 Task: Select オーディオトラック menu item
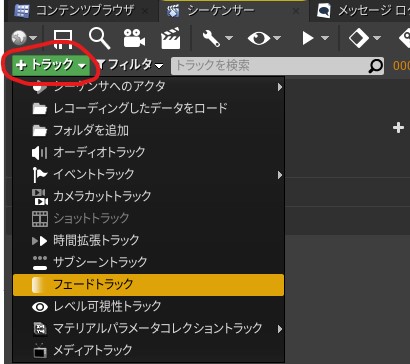[x=148, y=152]
